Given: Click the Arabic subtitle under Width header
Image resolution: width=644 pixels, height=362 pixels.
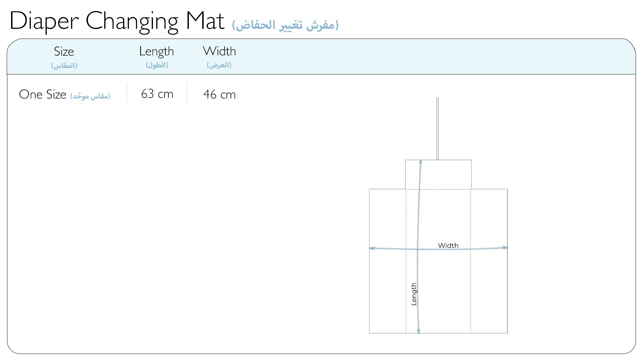Looking at the screenshot, I should coord(219,65).
